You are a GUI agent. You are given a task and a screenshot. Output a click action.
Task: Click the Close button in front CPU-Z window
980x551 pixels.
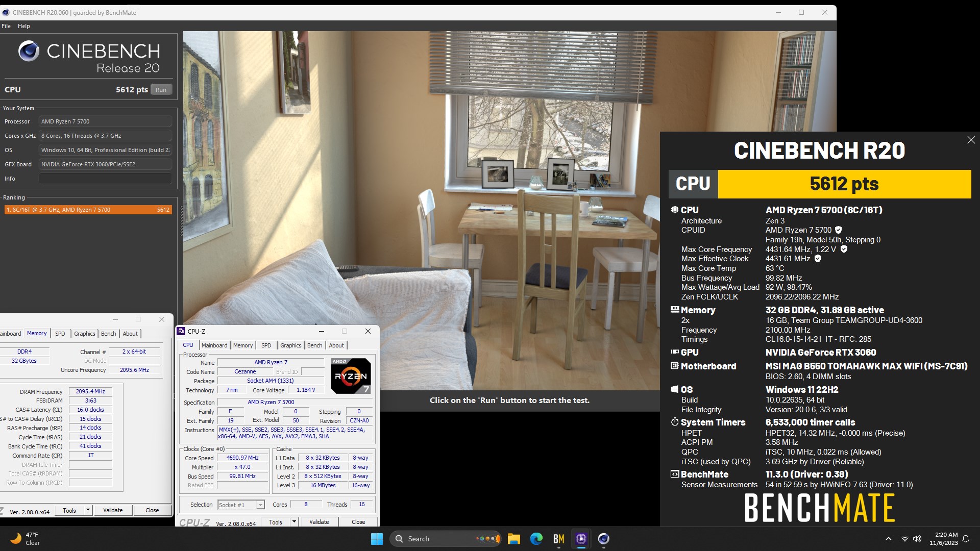358,522
